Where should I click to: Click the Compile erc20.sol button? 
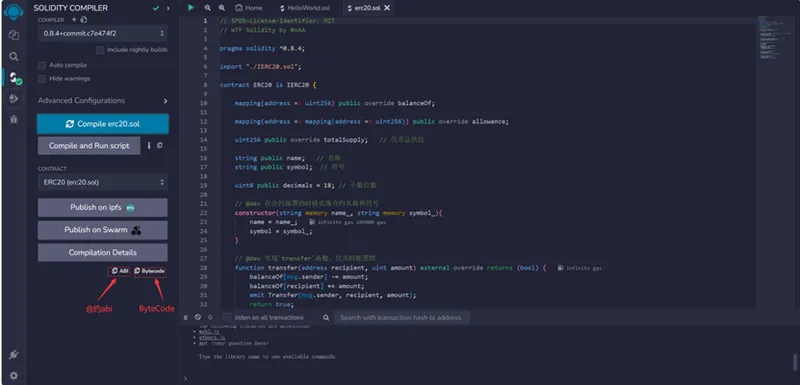point(103,124)
